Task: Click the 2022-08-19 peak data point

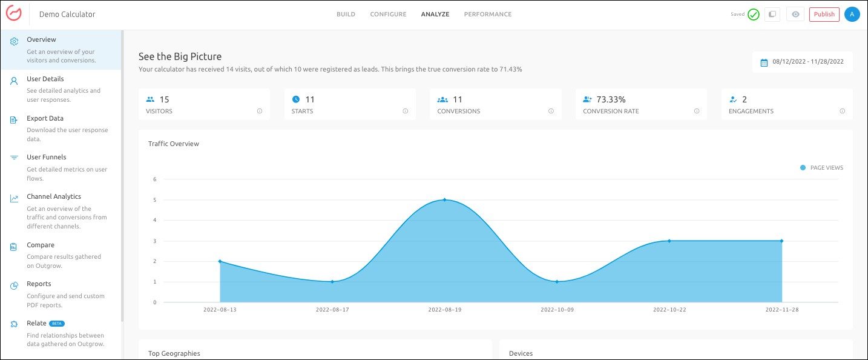Action: pos(444,199)
